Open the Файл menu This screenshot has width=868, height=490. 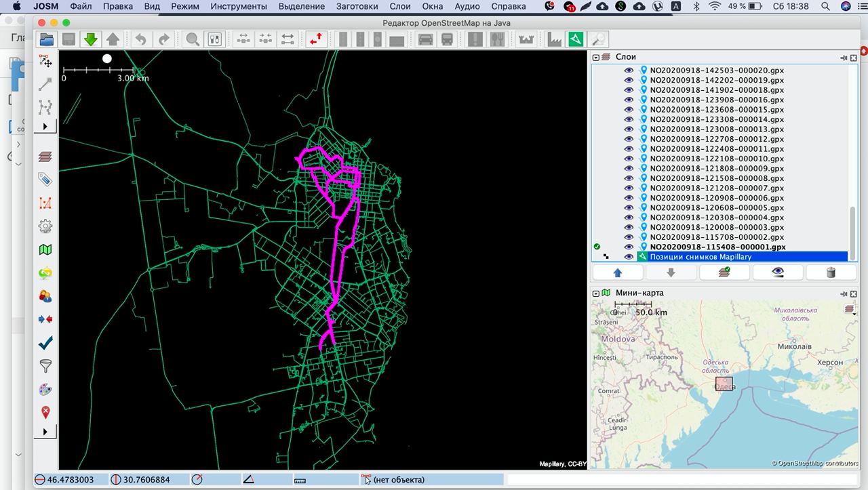click(x=81, y=6)
